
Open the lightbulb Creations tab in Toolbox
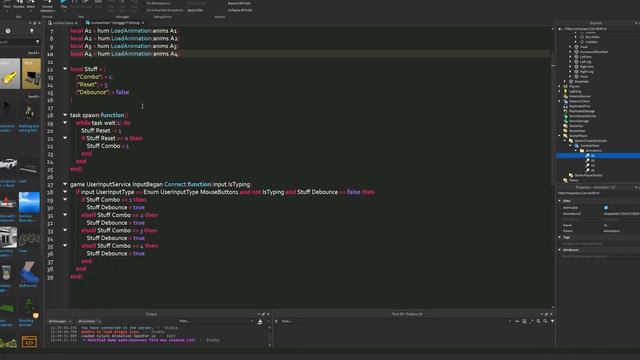(31, 31)
